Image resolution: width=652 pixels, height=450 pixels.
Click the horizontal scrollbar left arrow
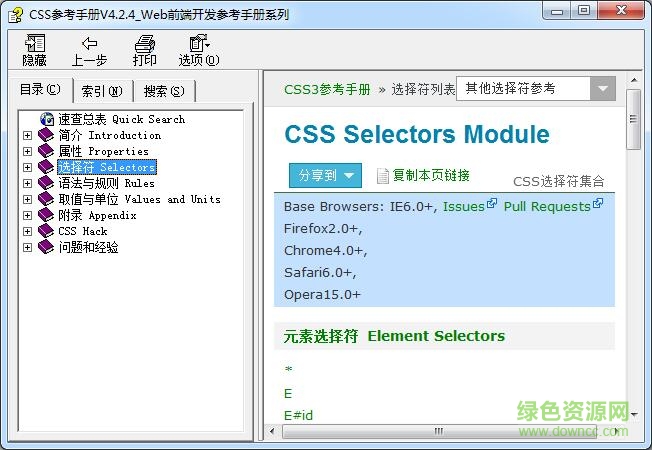coord(272,431)
